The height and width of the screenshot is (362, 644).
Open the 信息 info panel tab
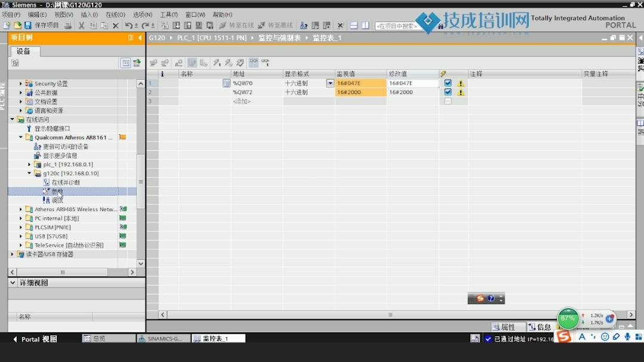click(540, 327)
